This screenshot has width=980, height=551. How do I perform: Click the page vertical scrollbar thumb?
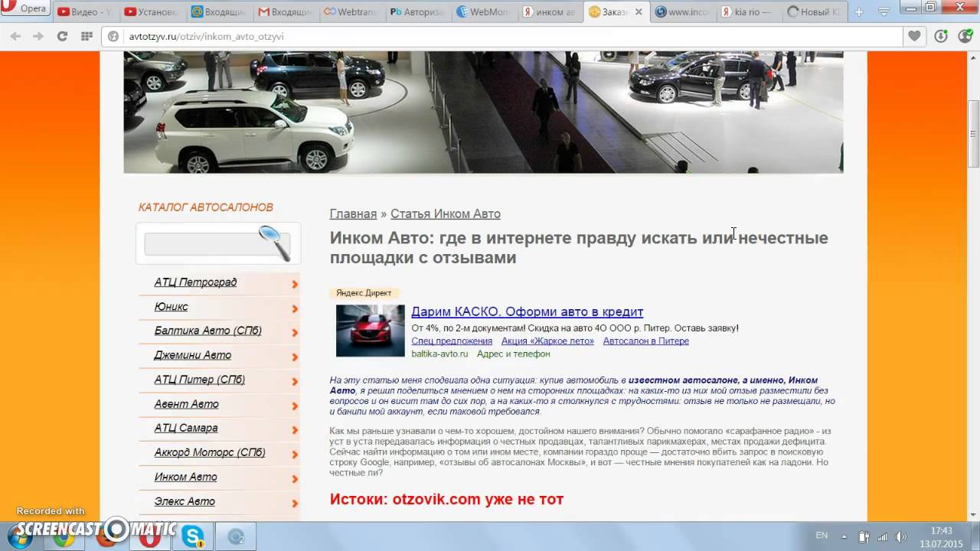point(973,134)
